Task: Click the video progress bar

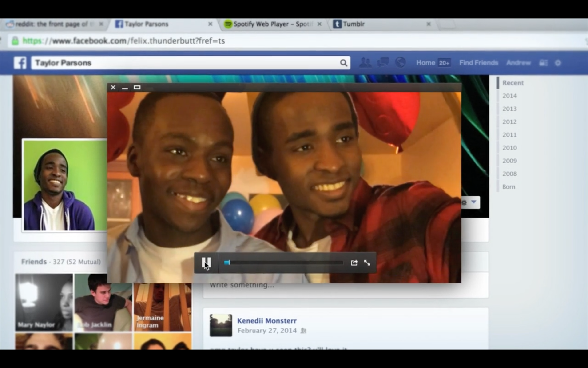Action: pos(284,263)
